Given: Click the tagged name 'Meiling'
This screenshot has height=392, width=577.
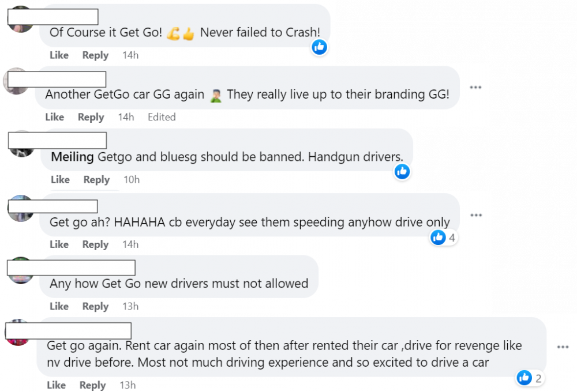Looking at the screenshot, I should [72, 157].
